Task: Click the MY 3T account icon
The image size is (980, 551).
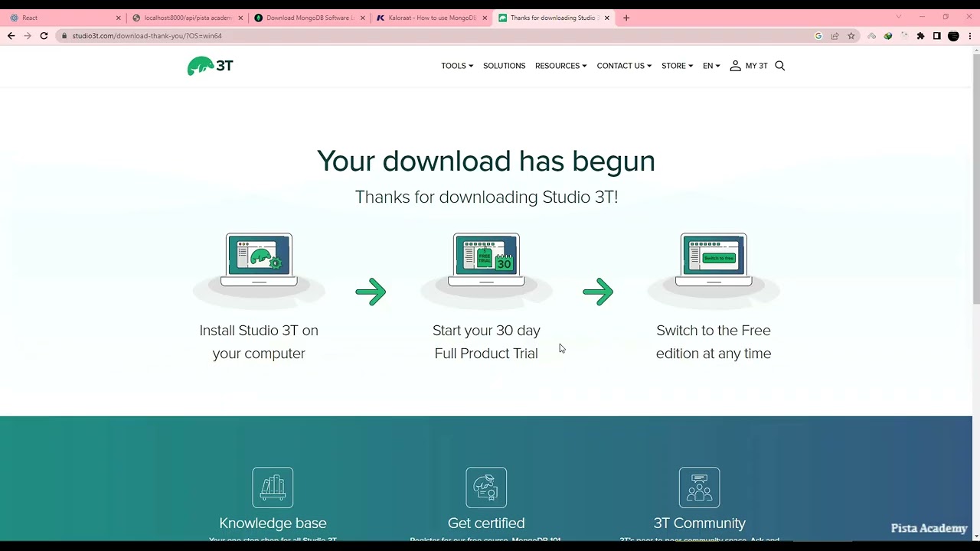Action: (735, 66)
